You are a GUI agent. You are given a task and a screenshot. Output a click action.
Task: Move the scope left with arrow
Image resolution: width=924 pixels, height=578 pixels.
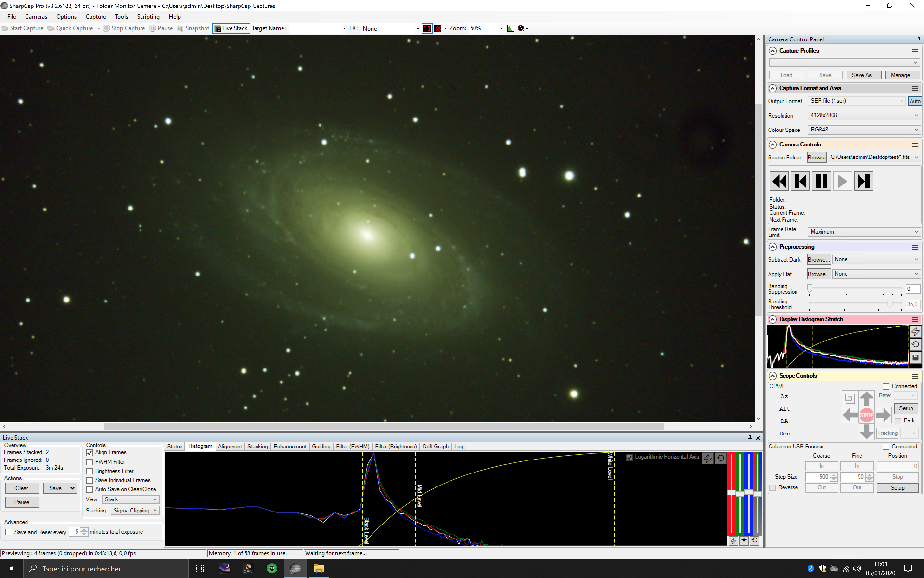850,415
